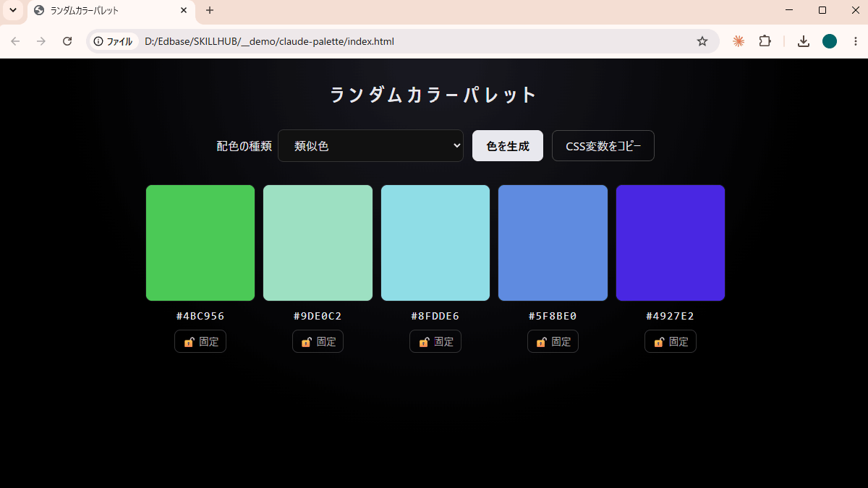The image size is (868, 488).
Task: Open the extensions puzzle icon
Action: coord(765,41)
